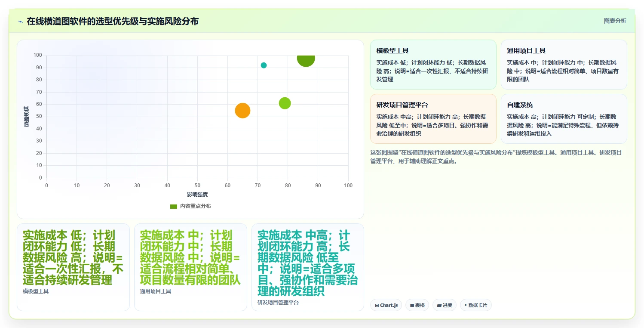Click the orange bubble on chart
The image size is (644, 328).
click(x=242, y=111)
